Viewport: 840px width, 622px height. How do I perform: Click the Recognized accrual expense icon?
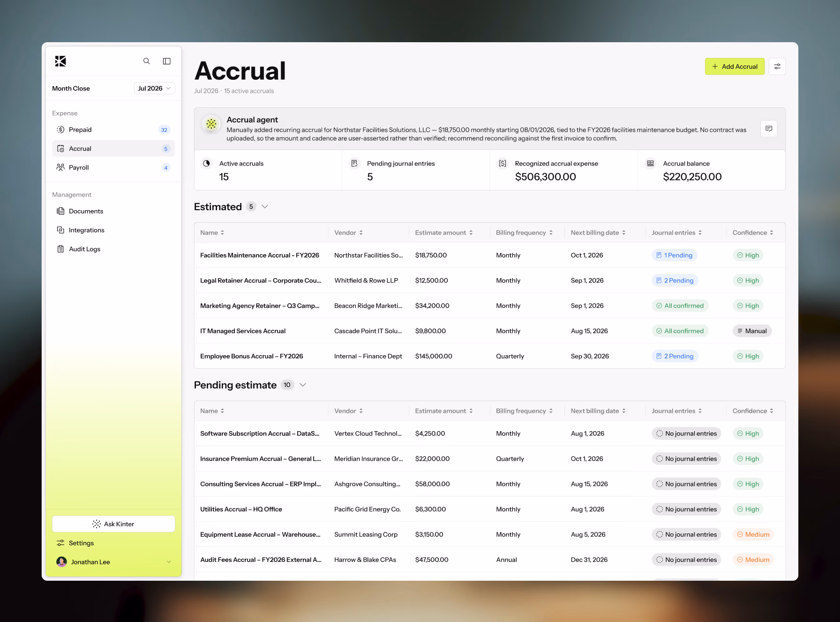tap(502, 163)
